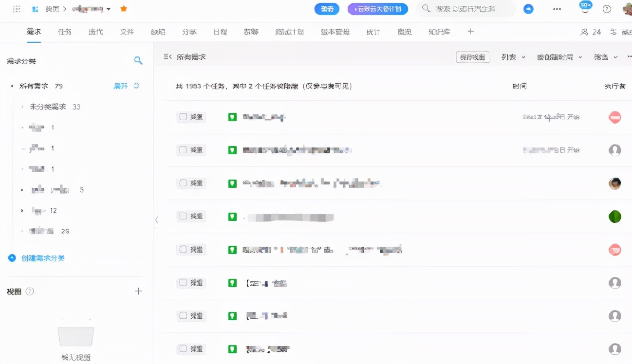Open the search icon in the 需求分类 panel
The width and height of the screenshot is (632, 364).
tap(138, 60)
